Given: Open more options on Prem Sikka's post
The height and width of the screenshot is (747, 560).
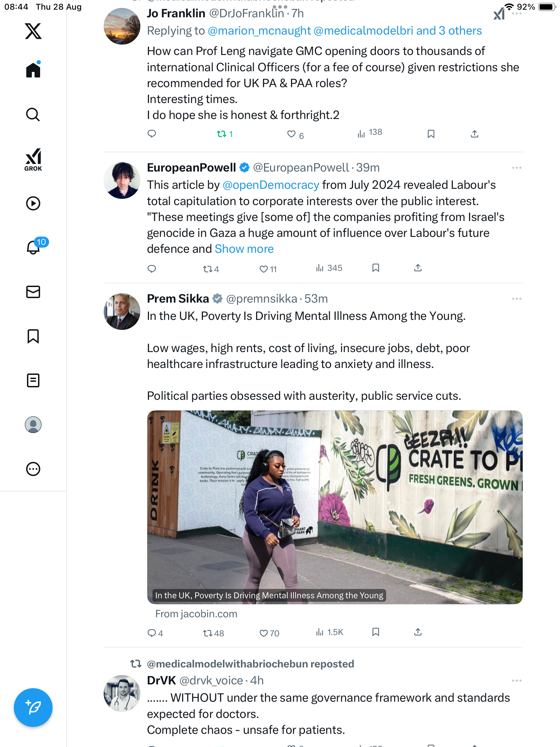Looking at the screenshot, I should coord(516,299).
